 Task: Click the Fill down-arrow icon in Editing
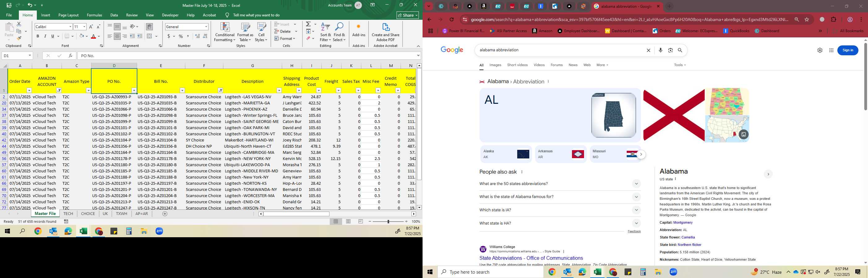(x=308, y=31)
